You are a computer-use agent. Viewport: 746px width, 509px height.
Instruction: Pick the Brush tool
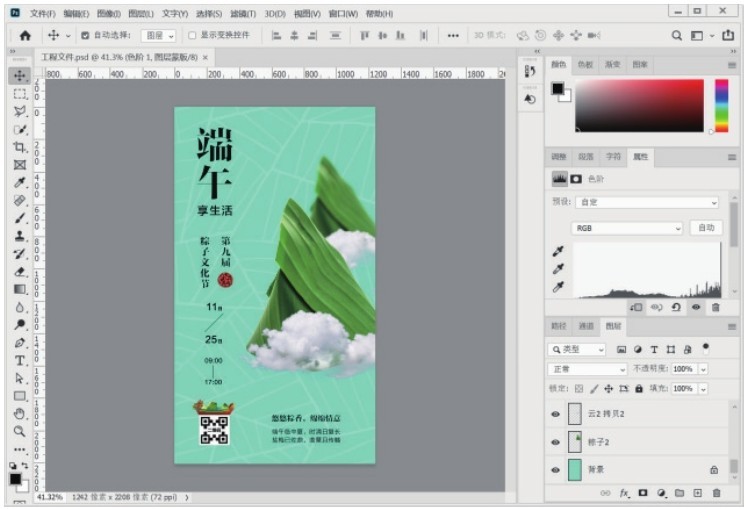(x=19, y=218)
